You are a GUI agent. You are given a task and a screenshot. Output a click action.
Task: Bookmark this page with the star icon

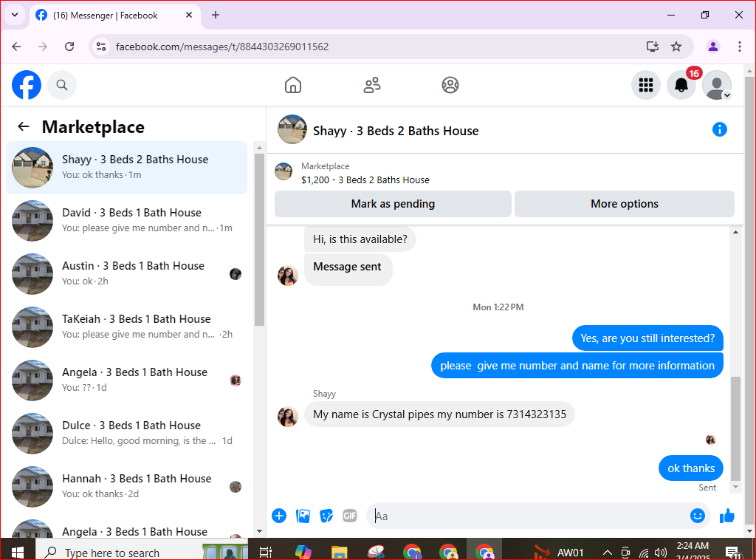(676, 47)
